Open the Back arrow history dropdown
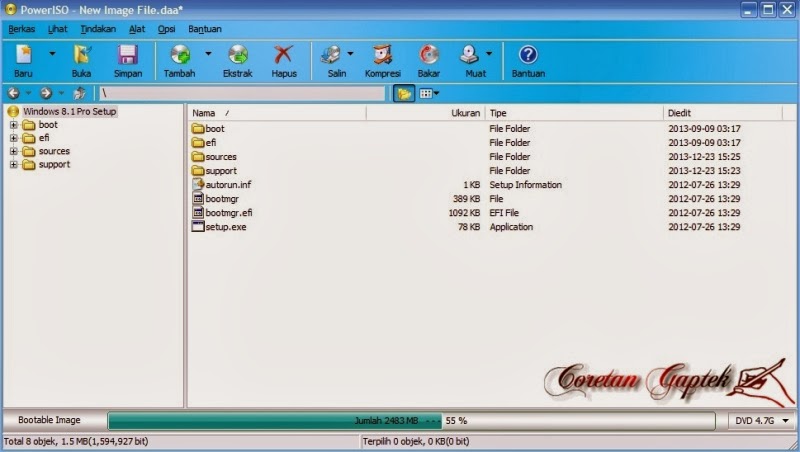This screenshot has height=452, width=800. tap(28, 93)
